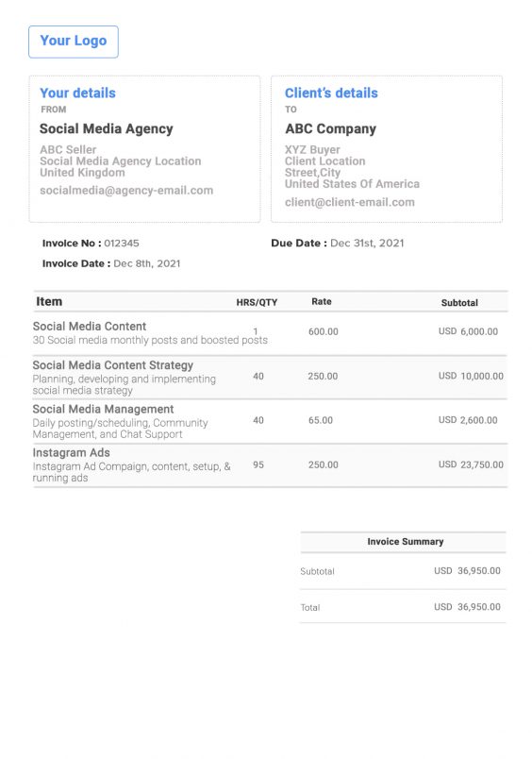Open the socialmedia@agency-email.com email address
Viewport: 532px width, 759px height.
126,191
